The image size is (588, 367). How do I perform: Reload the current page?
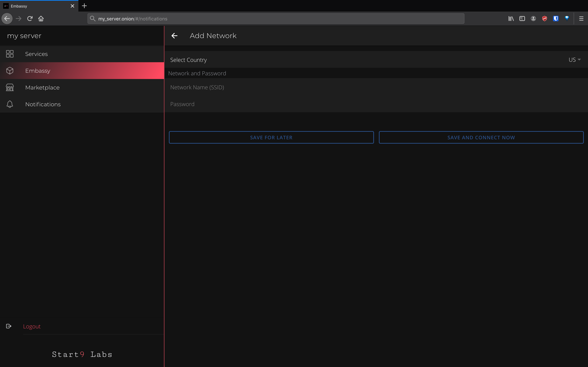pos(30,19)
